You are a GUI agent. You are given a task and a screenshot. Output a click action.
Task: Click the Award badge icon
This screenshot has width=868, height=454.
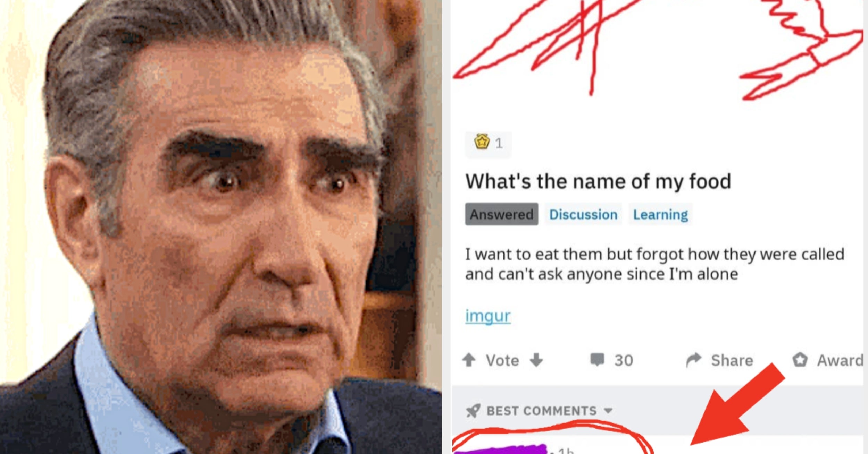(x=800, y=360)
